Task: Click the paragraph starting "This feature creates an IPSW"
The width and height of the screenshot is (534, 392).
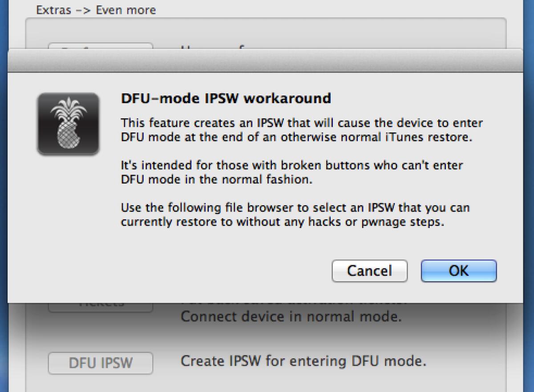Action: [302, 130]
